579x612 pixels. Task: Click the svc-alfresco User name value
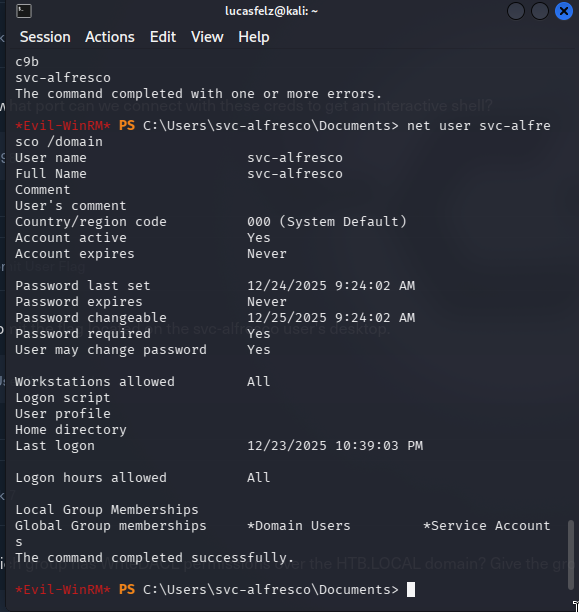pos(295,158)
